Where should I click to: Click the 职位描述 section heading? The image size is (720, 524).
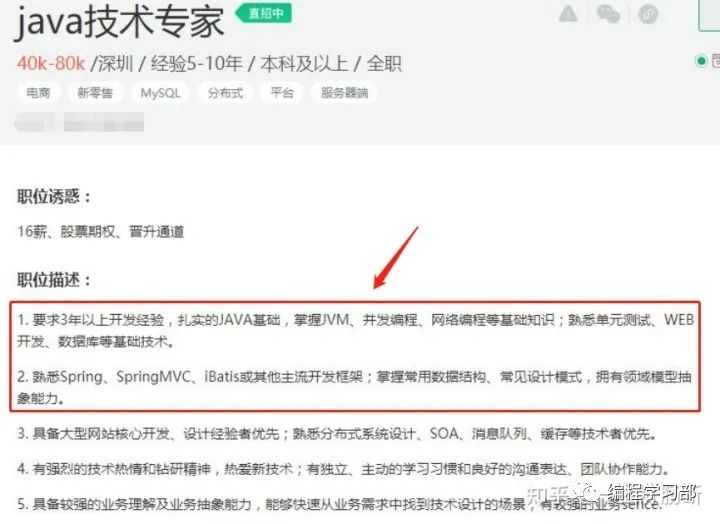tap(54, 279)
